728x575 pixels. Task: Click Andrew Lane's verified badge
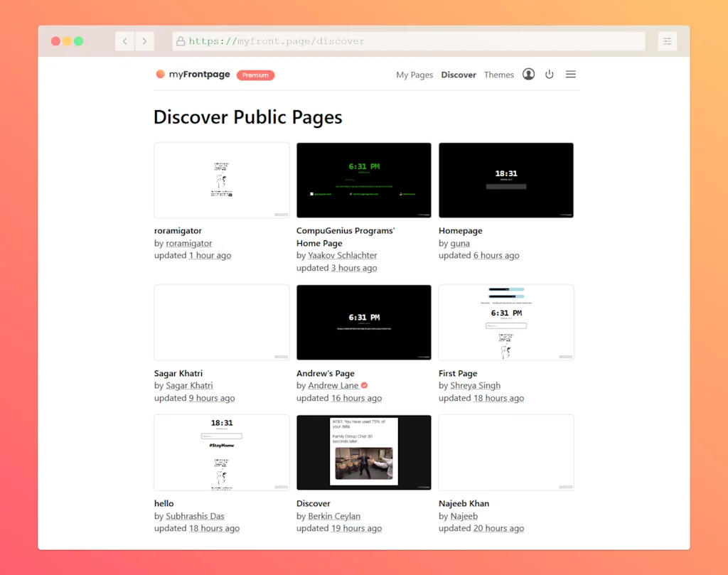[x=364, y=385]
